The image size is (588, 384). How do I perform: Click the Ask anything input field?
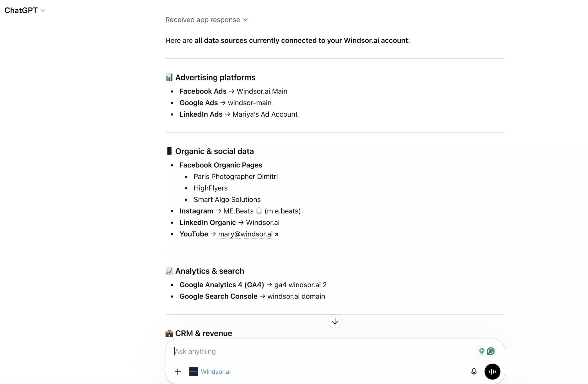(297, 351)
